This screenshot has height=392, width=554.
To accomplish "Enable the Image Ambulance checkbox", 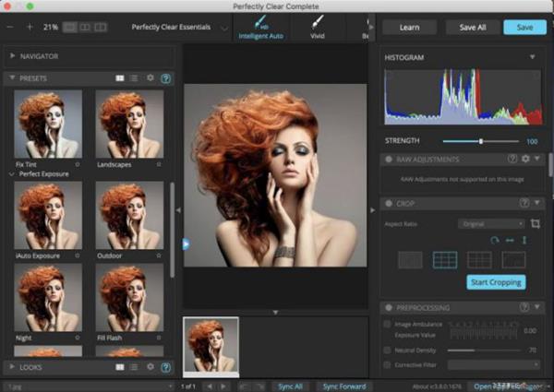I will [386, 324].
